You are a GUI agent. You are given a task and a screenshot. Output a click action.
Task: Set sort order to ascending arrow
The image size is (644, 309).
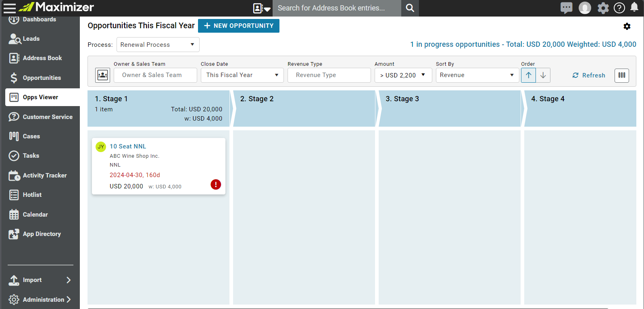click(528, 75)
